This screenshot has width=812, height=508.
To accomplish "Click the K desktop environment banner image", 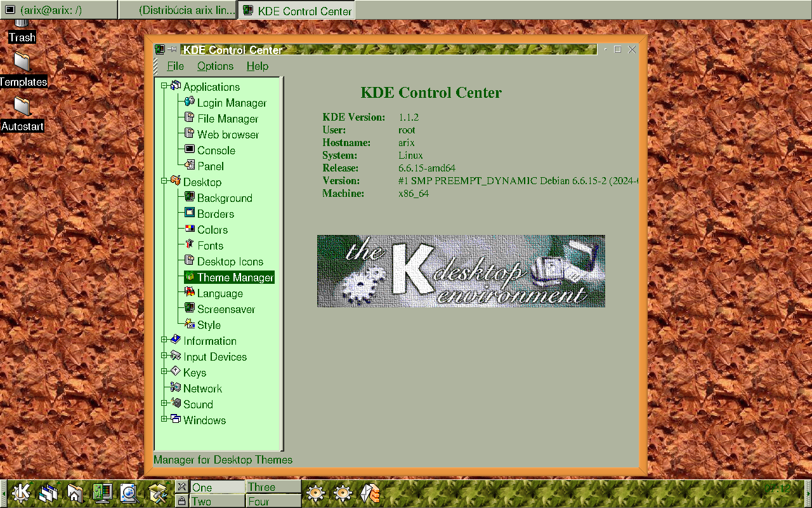I will pyautogui.click(x=461, y=271).
